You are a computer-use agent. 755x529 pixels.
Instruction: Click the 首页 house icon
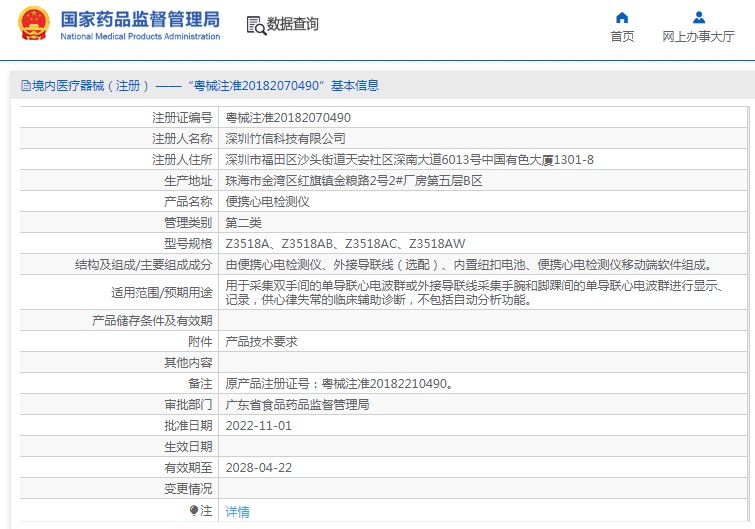point(622,18)
